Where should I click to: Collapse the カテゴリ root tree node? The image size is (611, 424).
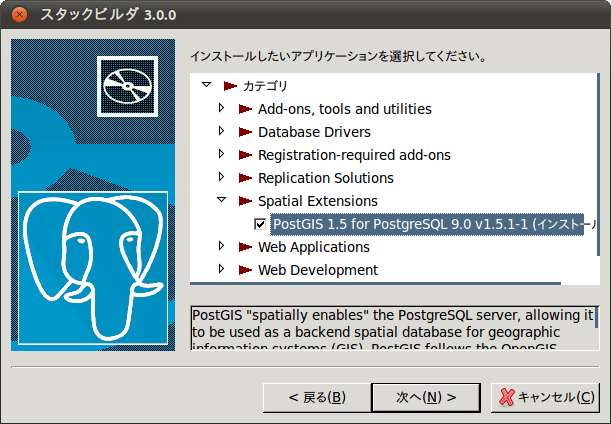tap(207, 85)
